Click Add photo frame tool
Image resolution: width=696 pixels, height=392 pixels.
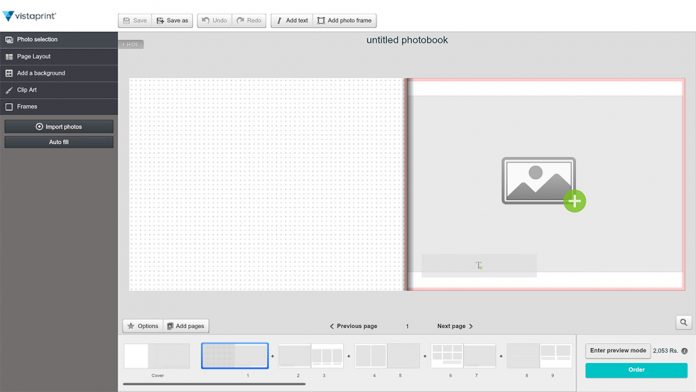coord(345,20)
